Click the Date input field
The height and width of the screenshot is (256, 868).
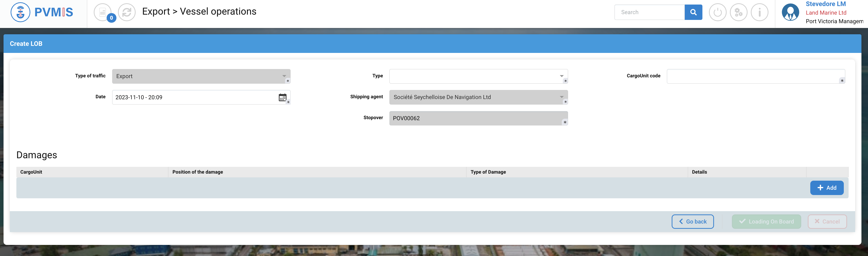pos(194,97)
